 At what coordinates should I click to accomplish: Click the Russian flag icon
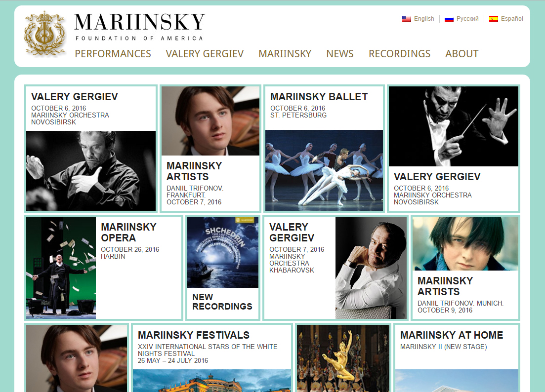click(x=449, y=19)
